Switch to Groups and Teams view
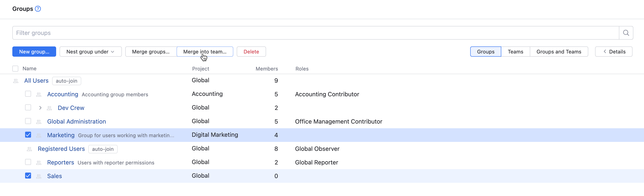Image resolution: width=644 pixels, height=196 pixels. pyautogui.click(x=559, y=52)
